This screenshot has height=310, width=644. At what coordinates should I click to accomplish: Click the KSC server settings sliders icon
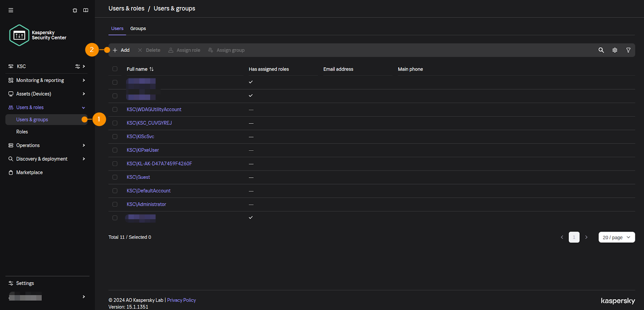click(x=77, y=66)
